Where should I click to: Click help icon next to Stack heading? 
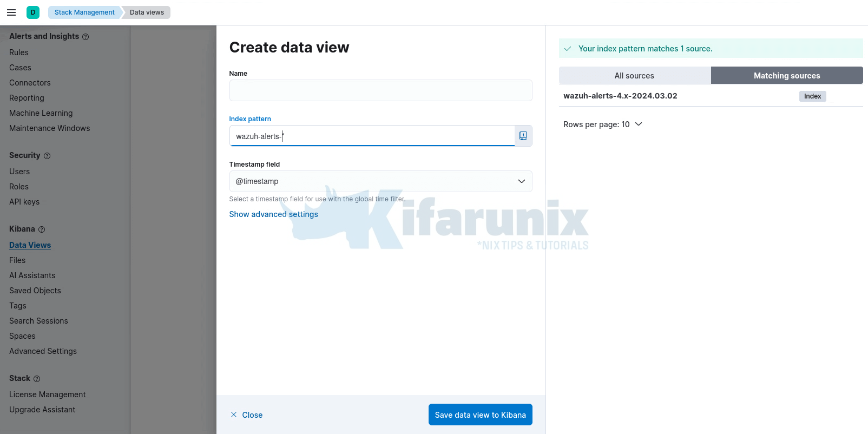click(37, 379)
